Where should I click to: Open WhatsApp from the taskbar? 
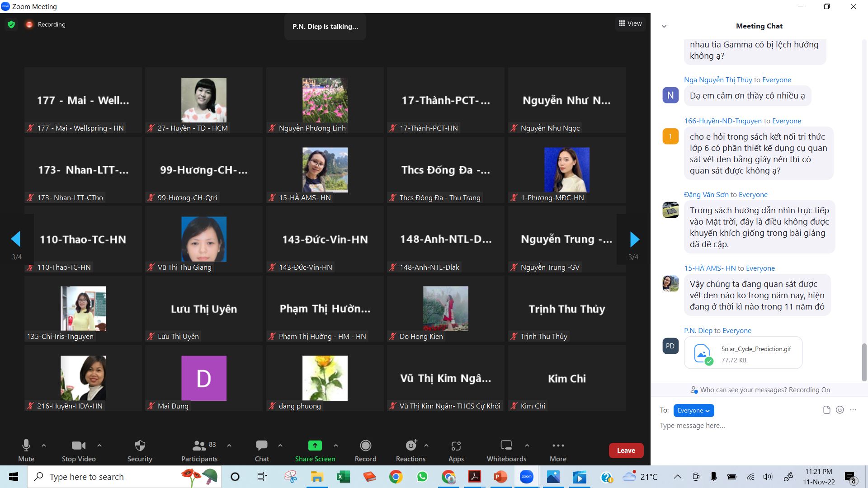tap(422, 477)
